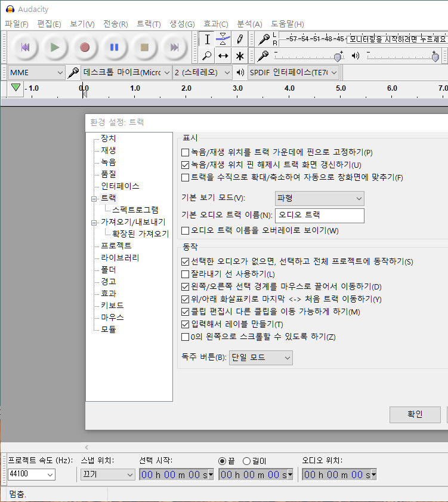Open the 트랙(T) menu

pyautogui.click(x=149, y=24)
